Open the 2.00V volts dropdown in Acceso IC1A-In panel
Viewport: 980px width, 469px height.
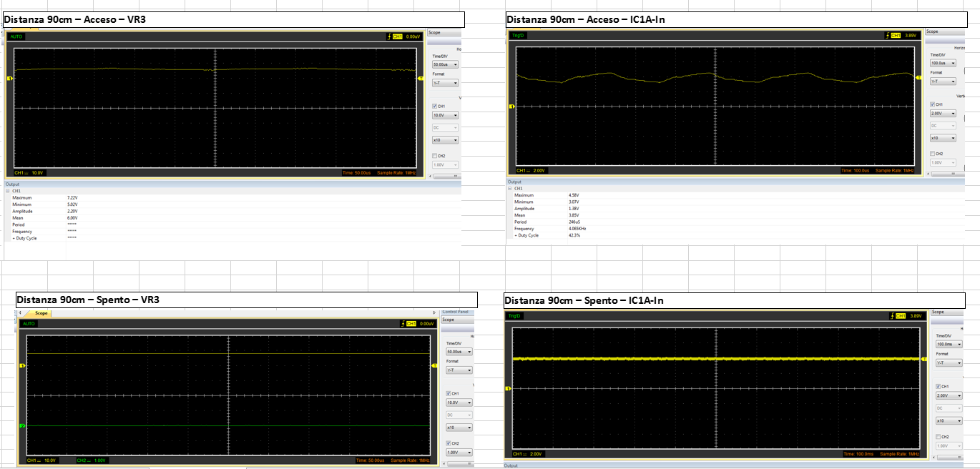pyautogui.click(x=944, y=113)
